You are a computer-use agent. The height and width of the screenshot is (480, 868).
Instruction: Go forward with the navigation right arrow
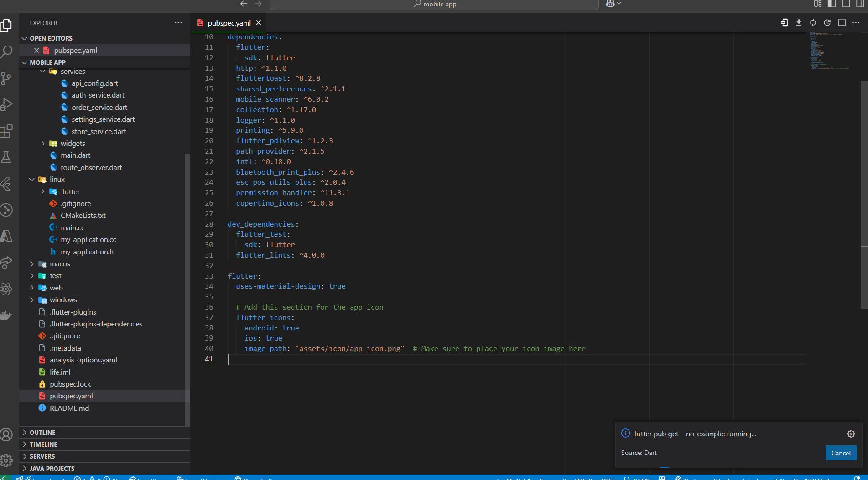pyautogui.click(x=258, y=4)
